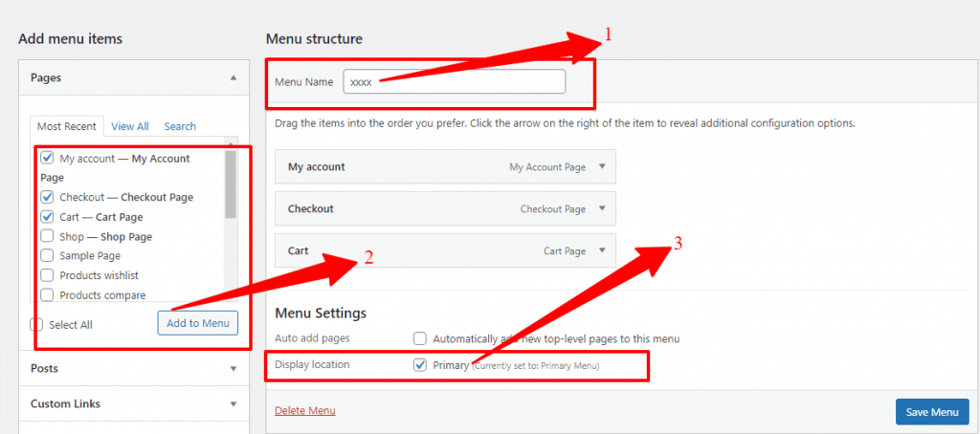
Task: Click the pages list scrollbar
Action: (231, 184)
